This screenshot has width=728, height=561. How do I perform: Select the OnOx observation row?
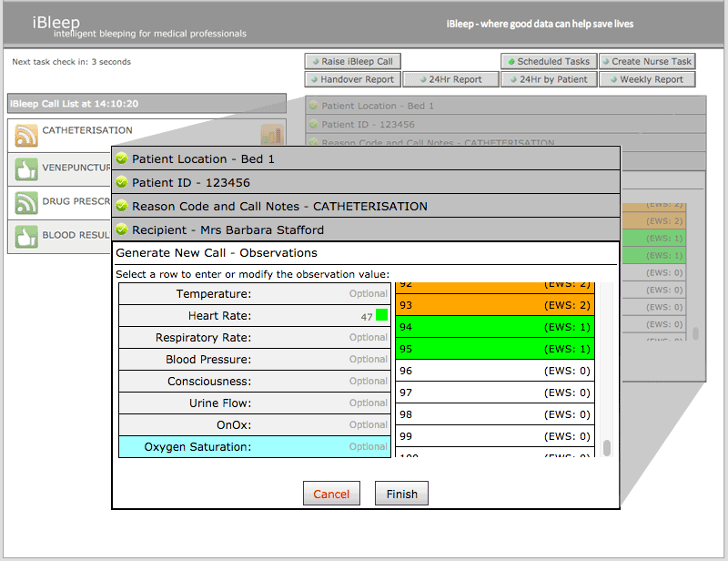click(x=255, y=424)
